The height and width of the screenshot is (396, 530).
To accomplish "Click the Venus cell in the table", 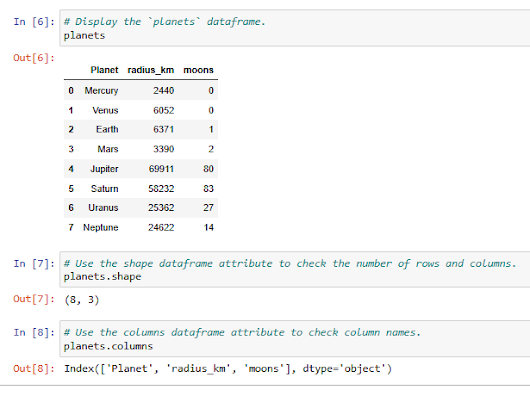I will 105,110.
